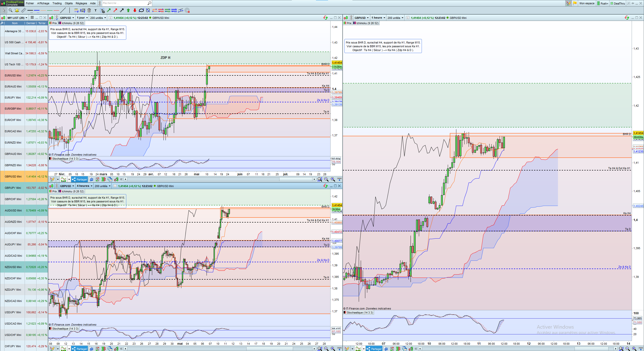Image resolution: width=644 pixels, height=351 pixels.
Task: Draw a red diagonal arrow
Action: (x=115, y=10)
